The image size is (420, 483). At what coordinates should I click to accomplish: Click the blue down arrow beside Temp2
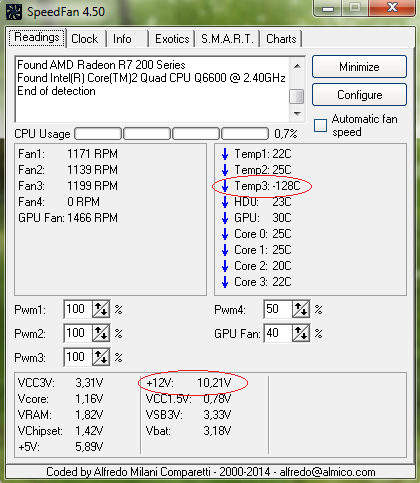pos(225,170)
